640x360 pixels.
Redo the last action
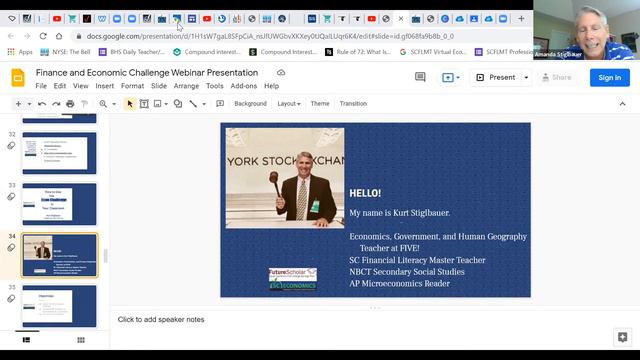(56, 104)
